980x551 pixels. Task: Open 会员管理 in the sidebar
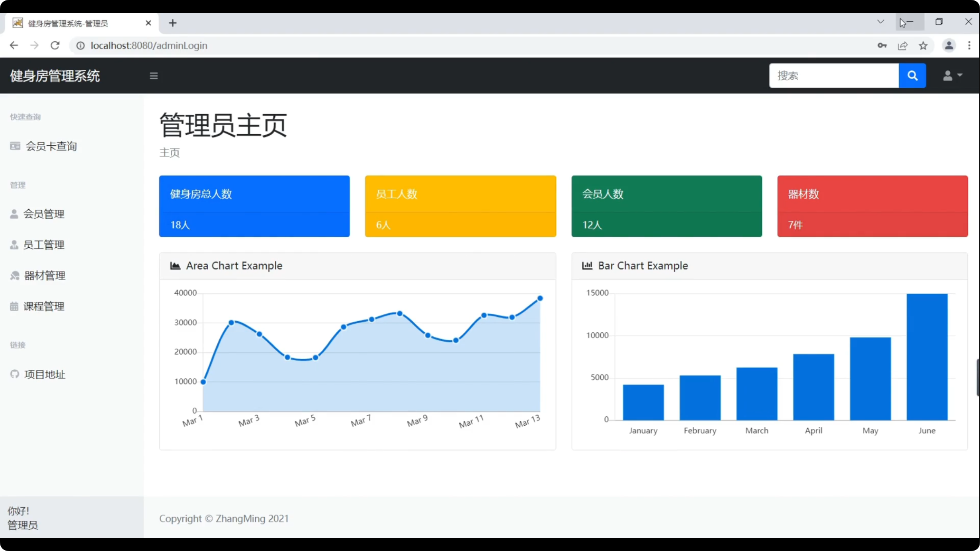point(44,214)
